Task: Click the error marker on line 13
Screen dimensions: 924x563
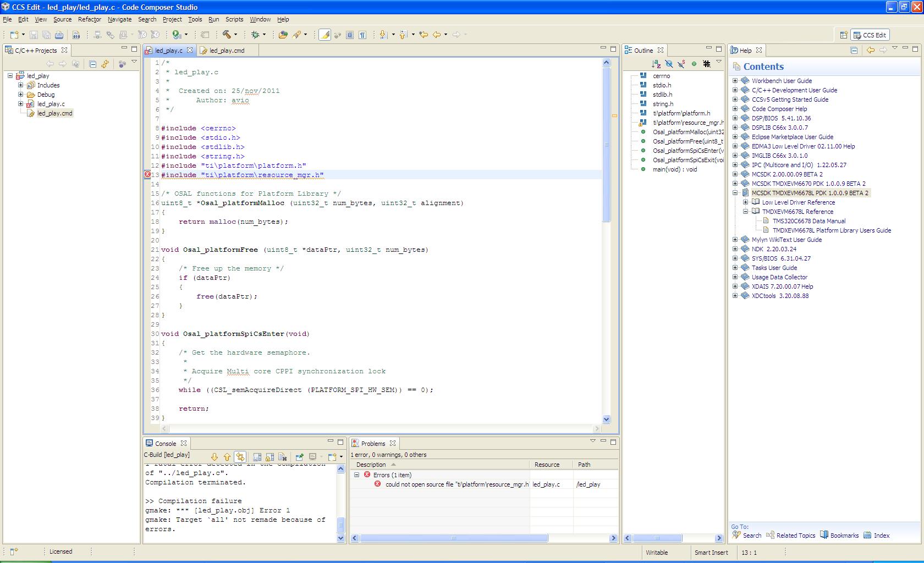Action: click(147, 175)
